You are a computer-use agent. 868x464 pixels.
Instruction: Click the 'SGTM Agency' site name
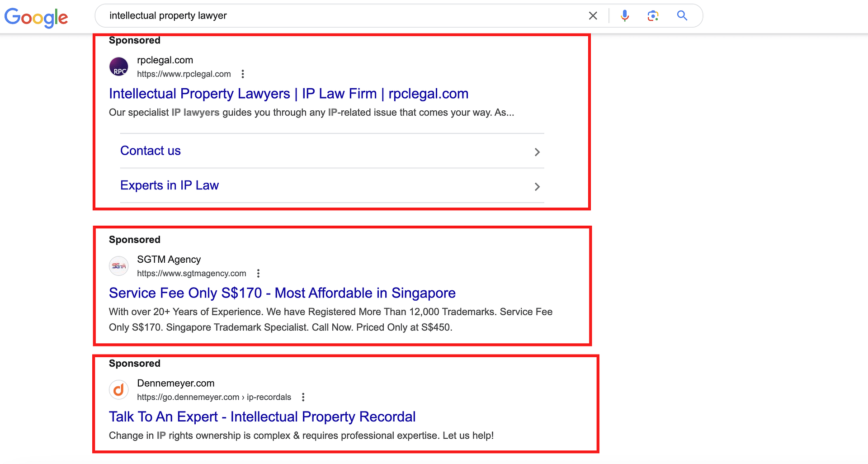coord(169,260)
